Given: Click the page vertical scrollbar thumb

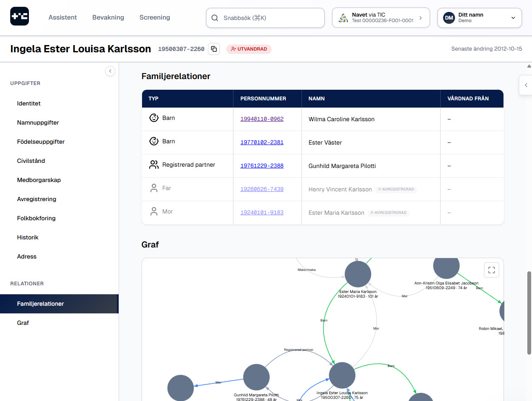Looking at the screenshot, I should 529,313.
